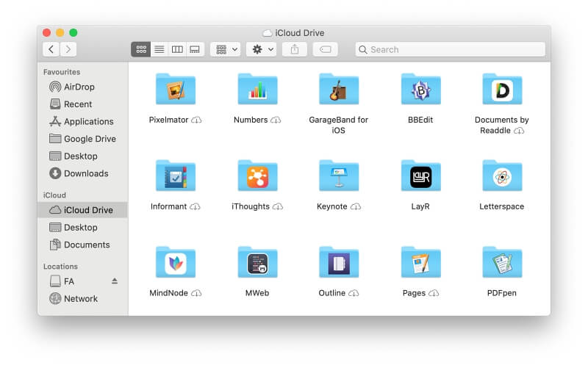The width and height of the screenshot is (588, 365).
Task: Click the cloud download icon beside Outline
Action: click(x=354, y=293)
